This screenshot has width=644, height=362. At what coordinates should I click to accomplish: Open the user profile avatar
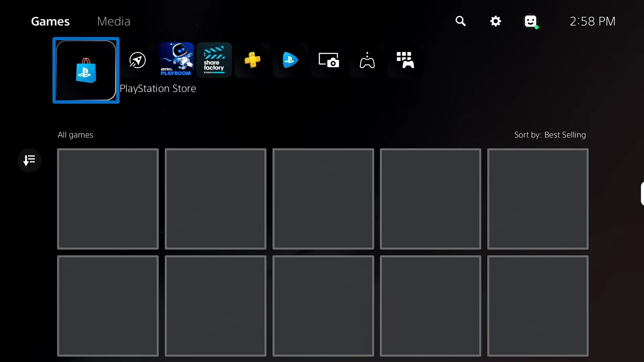pyautogui.click(x=531, y=21)
